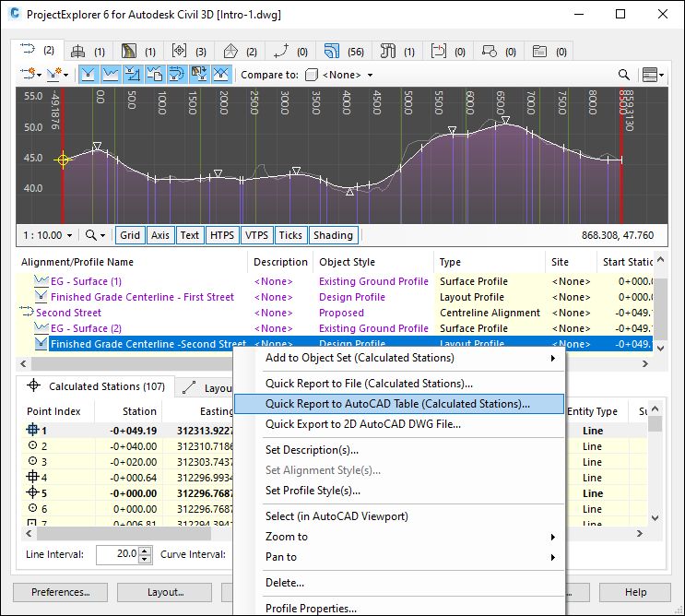Toggle the Axis display button
The height and width of the screenshot is (616, 685).
pyautogui.click(x=160, y=235)
